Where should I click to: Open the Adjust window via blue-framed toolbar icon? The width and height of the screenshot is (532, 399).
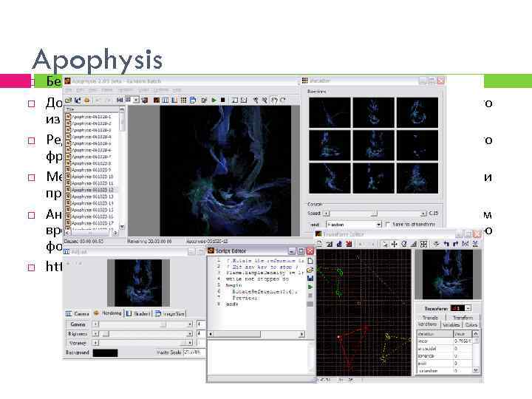point(166,100)
